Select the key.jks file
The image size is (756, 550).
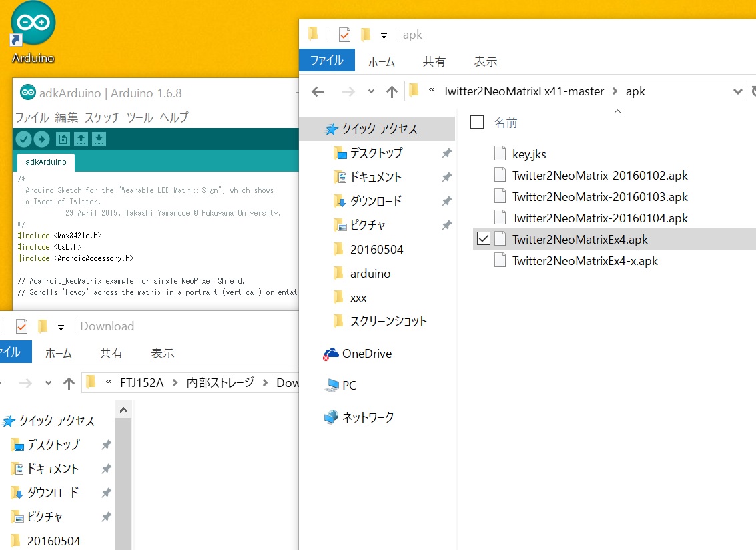point(529,154)
